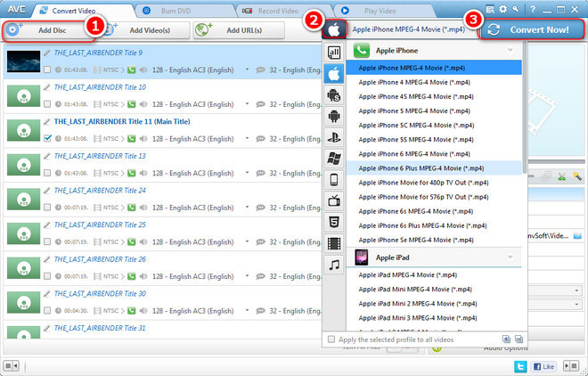Select the mobile phone category icon
588x376 pixels.
coord(334,180)
